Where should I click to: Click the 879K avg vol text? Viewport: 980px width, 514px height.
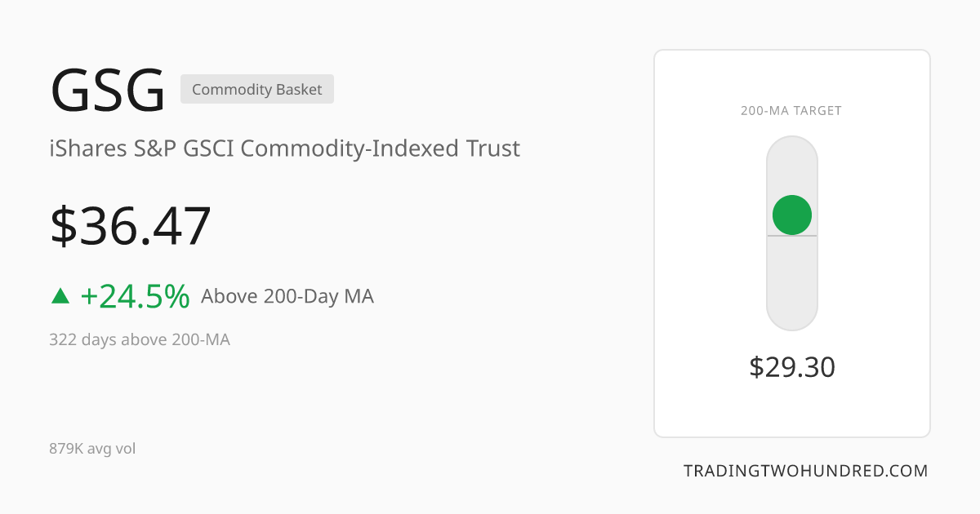(92, 449)
